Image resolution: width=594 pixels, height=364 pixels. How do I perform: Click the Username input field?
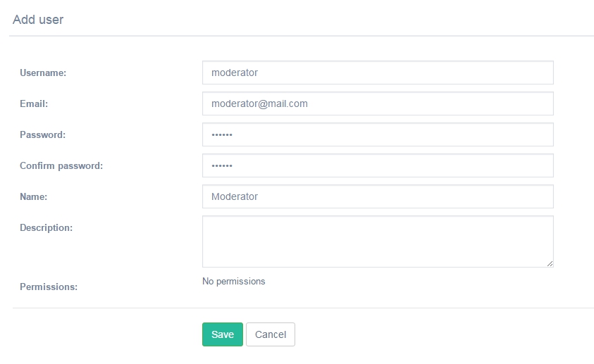click(378, 73)
